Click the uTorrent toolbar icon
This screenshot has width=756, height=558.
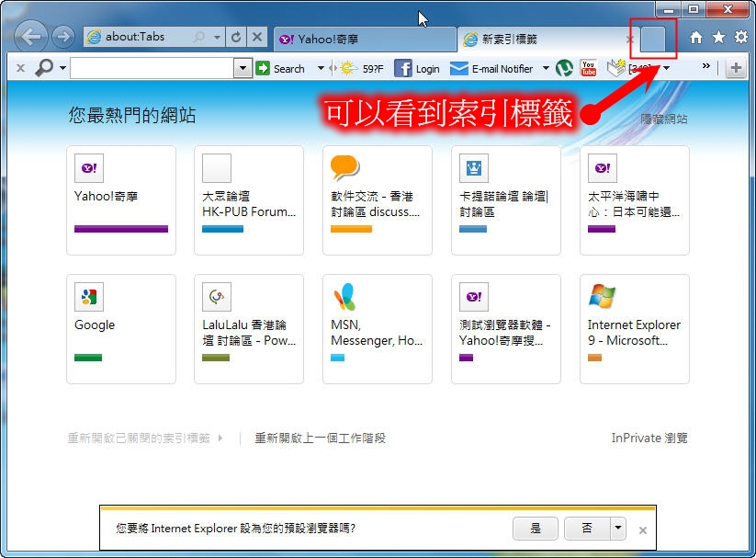click(564, 68)
